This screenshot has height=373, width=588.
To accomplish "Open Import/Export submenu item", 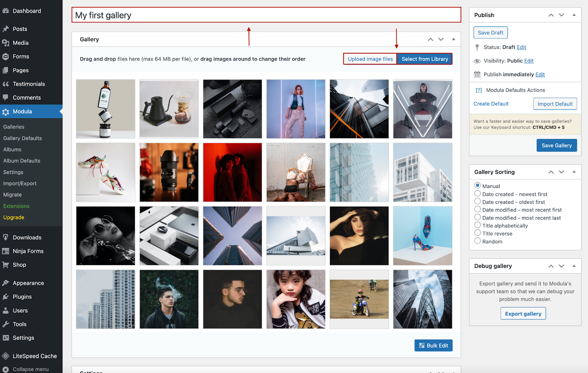I will tap(20, 184).
